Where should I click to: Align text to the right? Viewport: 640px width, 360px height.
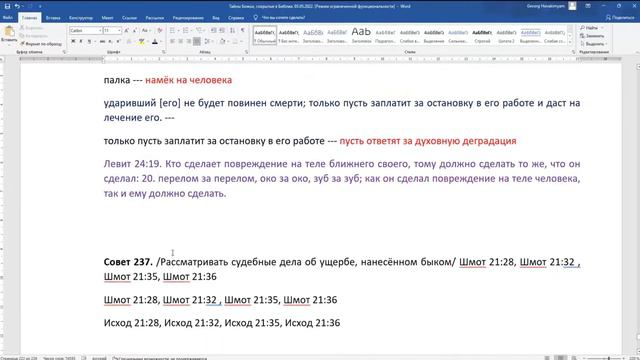tap(189, 41)
